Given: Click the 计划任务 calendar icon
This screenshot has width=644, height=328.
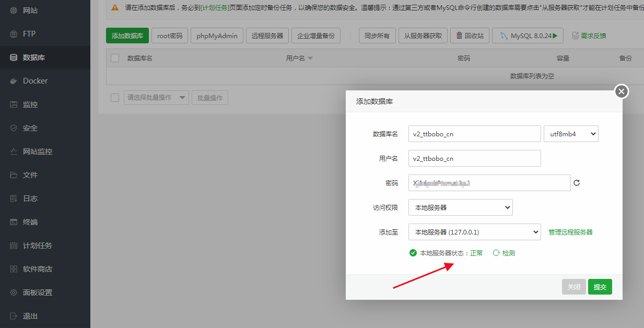Looking at the screenshot, I should tap(14, 245).
